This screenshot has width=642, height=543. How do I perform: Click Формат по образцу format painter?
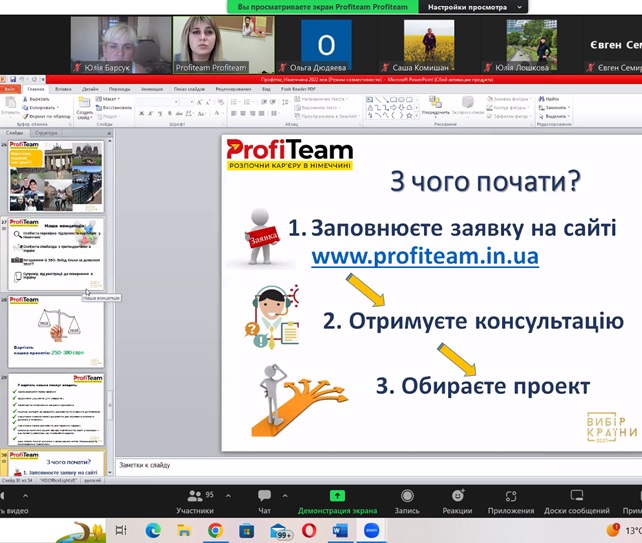(47, 116)
